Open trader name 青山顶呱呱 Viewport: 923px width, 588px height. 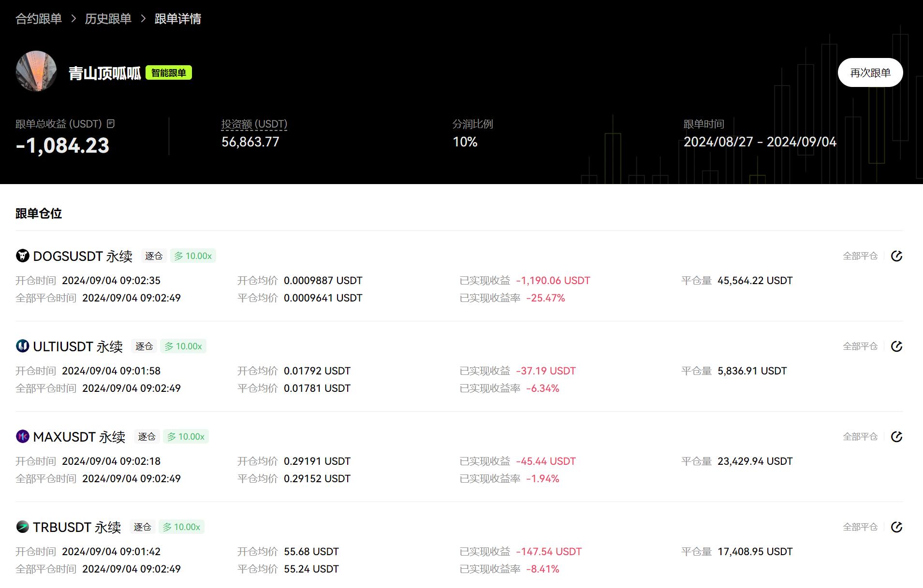pos(104,73)
